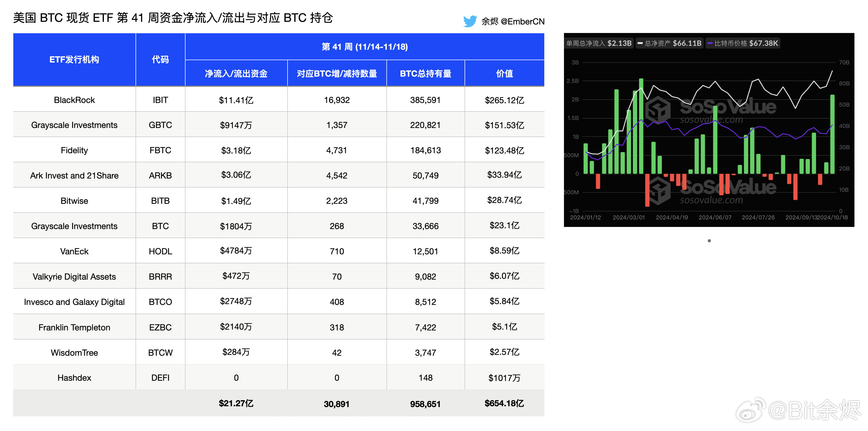
Task: Click the $472万 inflow cell
Action: [236, 276]
